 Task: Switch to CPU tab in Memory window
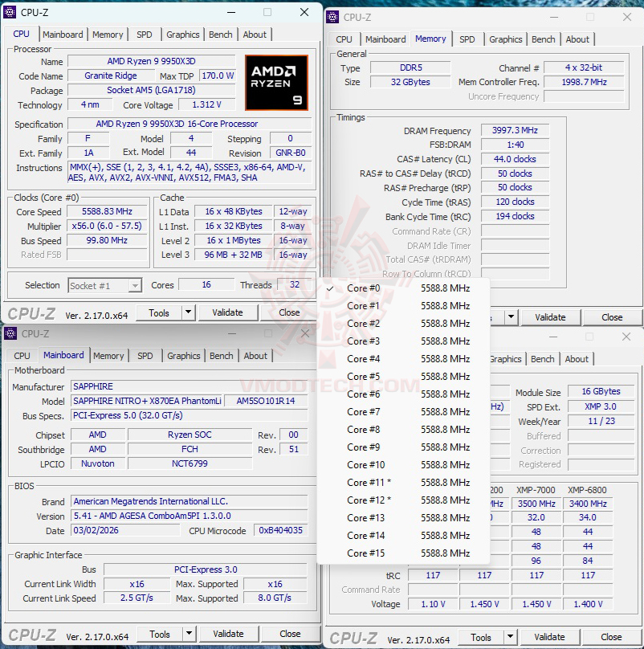tap(344, 39)
